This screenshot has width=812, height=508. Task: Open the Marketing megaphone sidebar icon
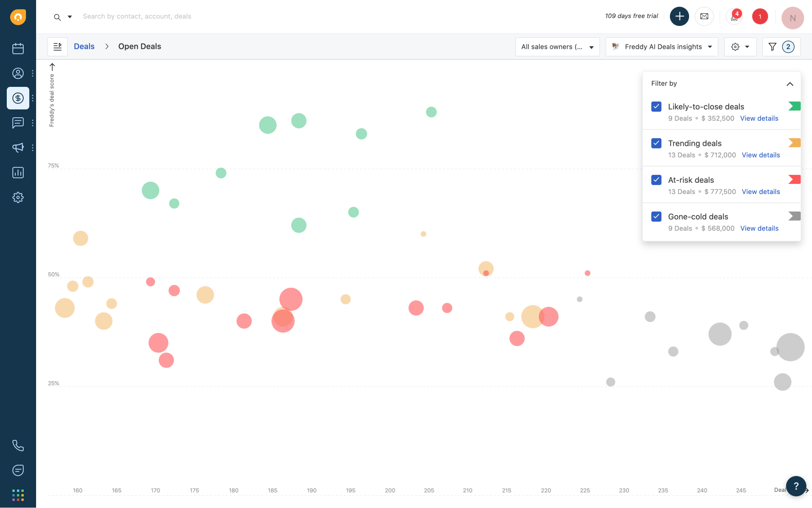tap(18, 148)
